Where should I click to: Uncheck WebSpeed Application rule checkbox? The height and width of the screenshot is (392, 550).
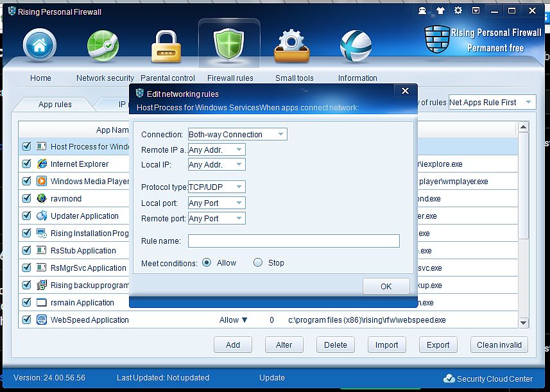coord(27,320)
